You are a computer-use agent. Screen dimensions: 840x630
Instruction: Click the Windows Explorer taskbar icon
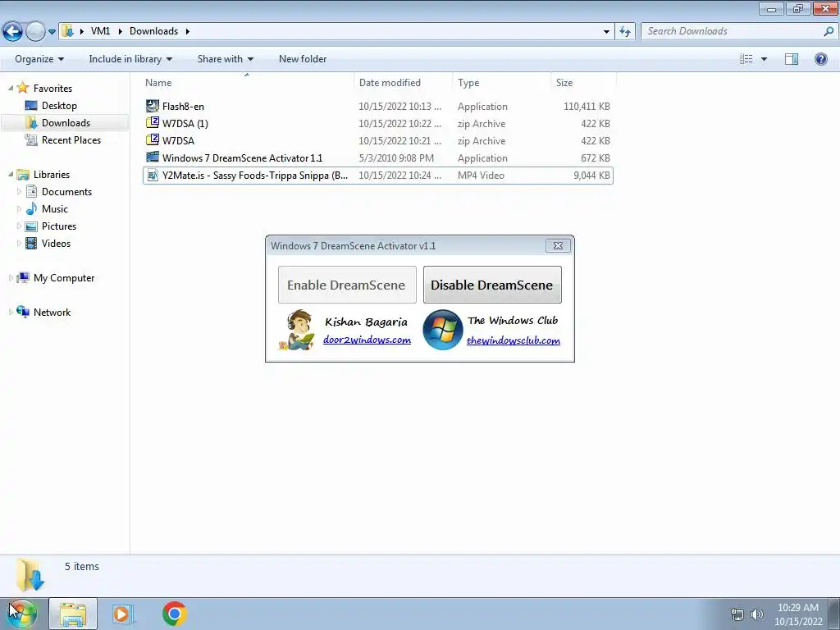(73, 614)
